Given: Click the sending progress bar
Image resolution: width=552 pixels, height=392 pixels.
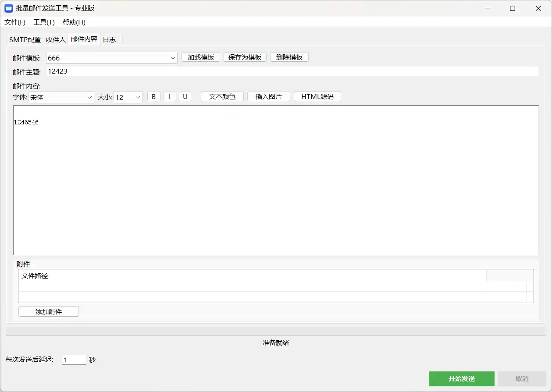Looking at the screenshot, I should (276, 332).
